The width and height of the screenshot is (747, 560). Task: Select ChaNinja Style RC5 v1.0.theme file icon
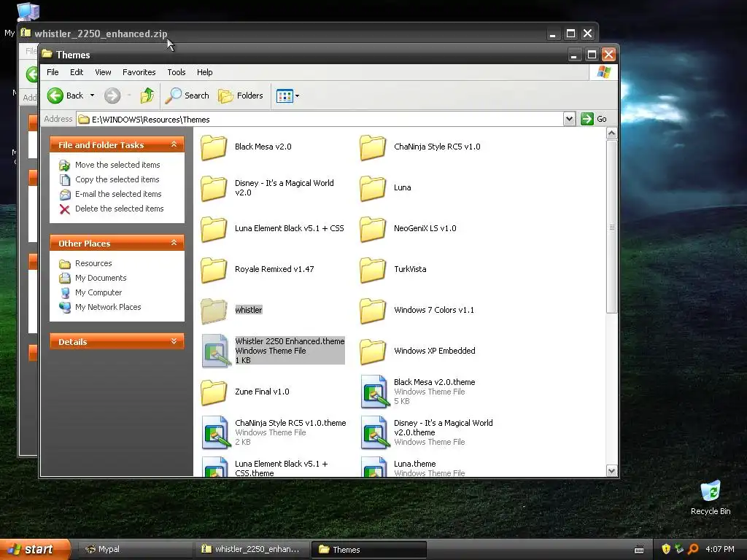coord(216,433)
